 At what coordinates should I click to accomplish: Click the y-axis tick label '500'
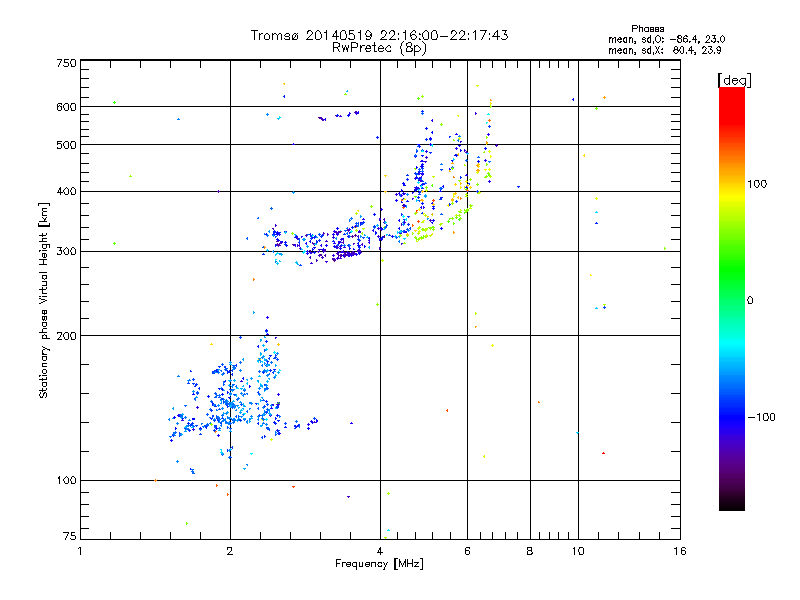[x=66, y=145]
